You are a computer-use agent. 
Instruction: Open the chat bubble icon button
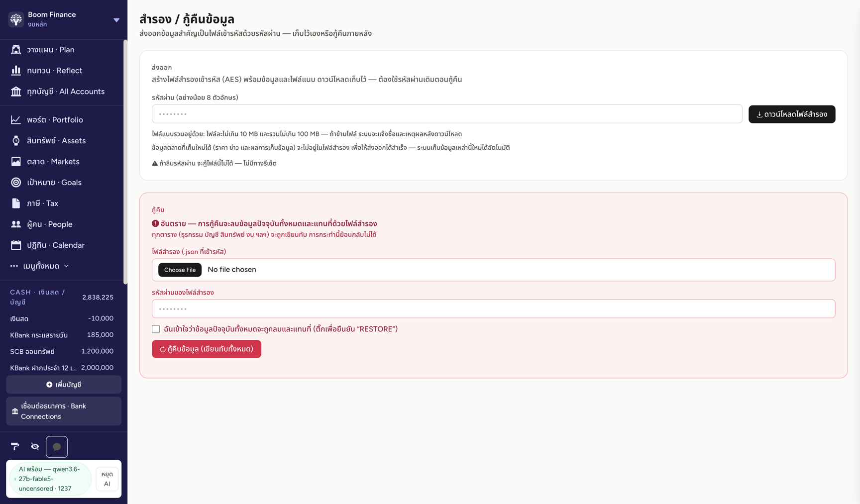tap(57, 447)
